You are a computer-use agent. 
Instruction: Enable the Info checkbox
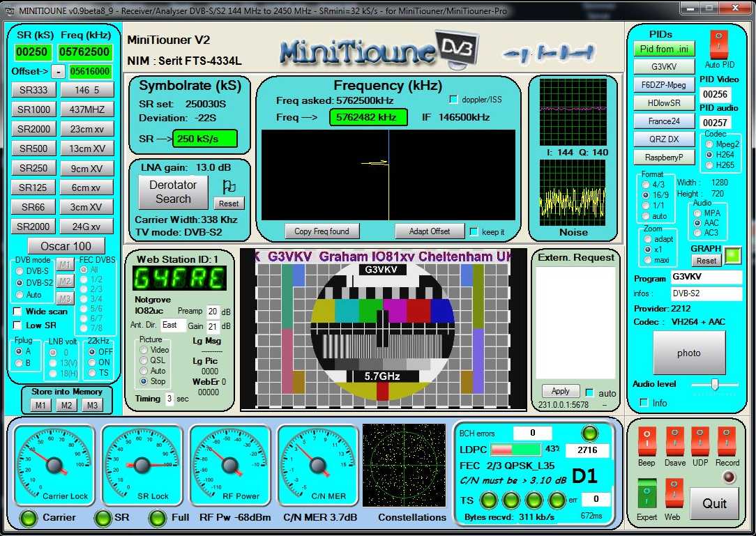coord(644,402)
